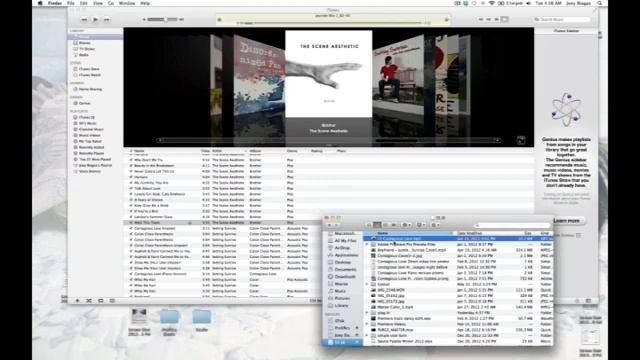Toggle checkbox for Beauty in the Breakdown
Image resolution: width=640 pixels, height=360 pixels.
[x=131, y=166]
